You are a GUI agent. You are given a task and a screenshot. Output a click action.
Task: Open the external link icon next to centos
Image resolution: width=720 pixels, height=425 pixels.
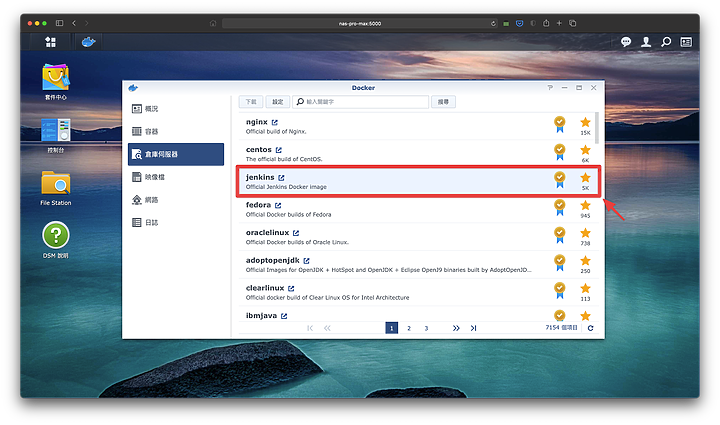tap(279, 150)
